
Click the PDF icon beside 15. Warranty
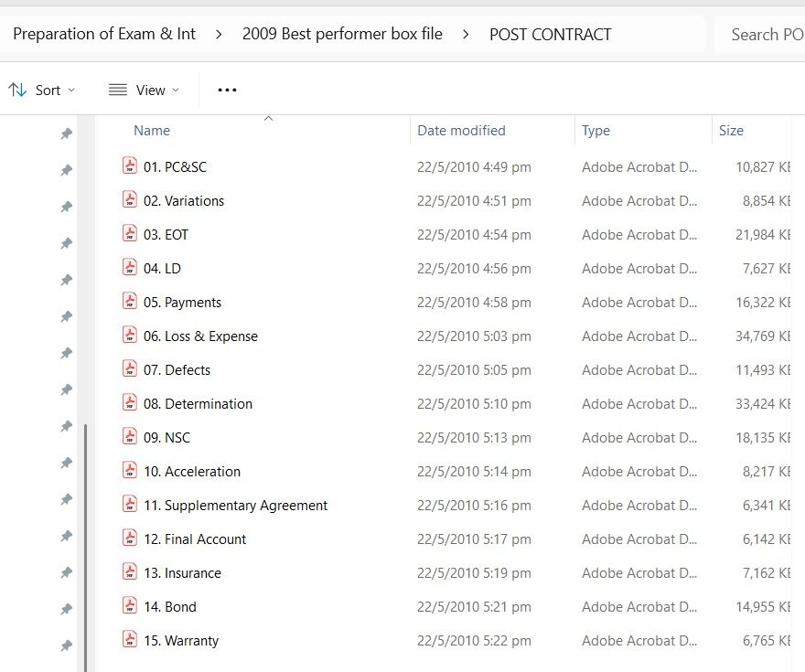click(130, 640)
